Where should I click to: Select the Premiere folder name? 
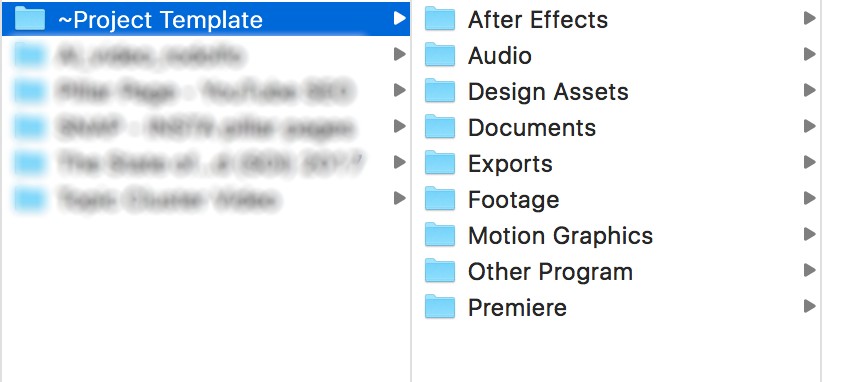click(517, 308)
